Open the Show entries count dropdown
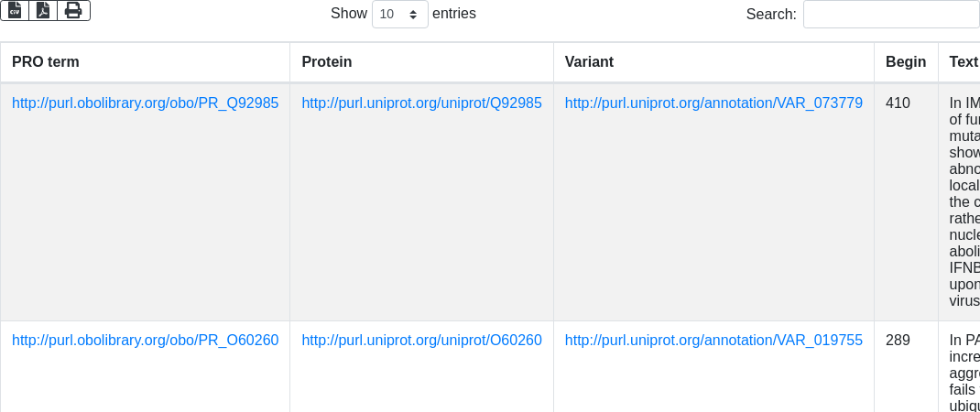 [x=399, y=14]
